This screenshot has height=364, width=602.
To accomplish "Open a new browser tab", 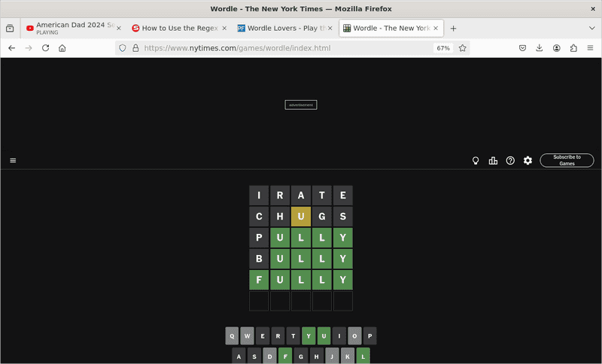I will (x=454, y=29).
